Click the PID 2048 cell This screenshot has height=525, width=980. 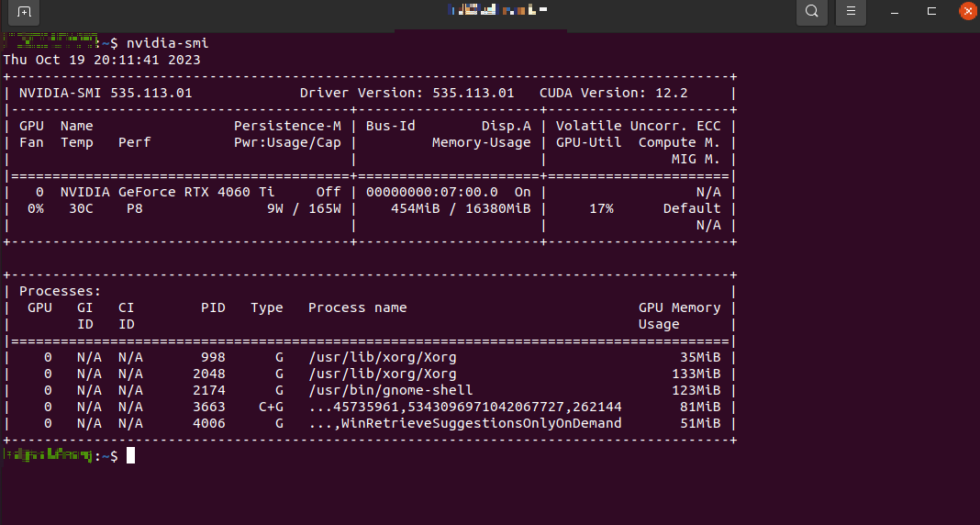point(208,374)
